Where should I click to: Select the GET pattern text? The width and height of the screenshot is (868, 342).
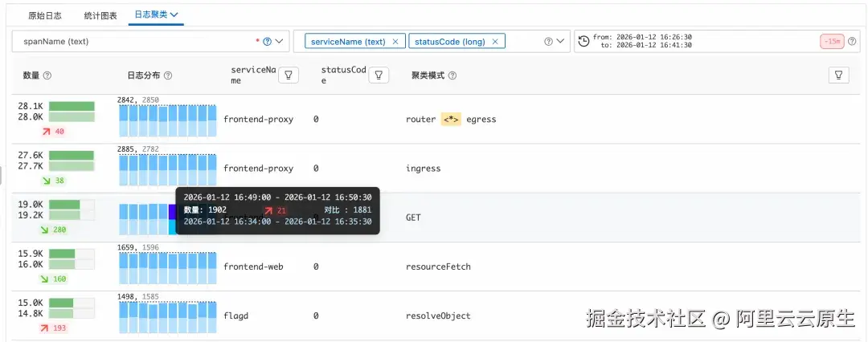(x=414, y=218)
